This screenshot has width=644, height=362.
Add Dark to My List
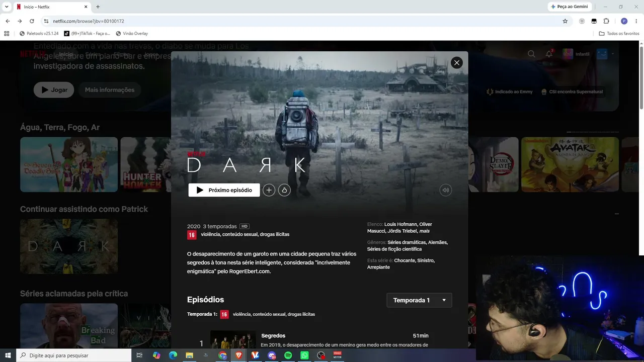point(269,190)
